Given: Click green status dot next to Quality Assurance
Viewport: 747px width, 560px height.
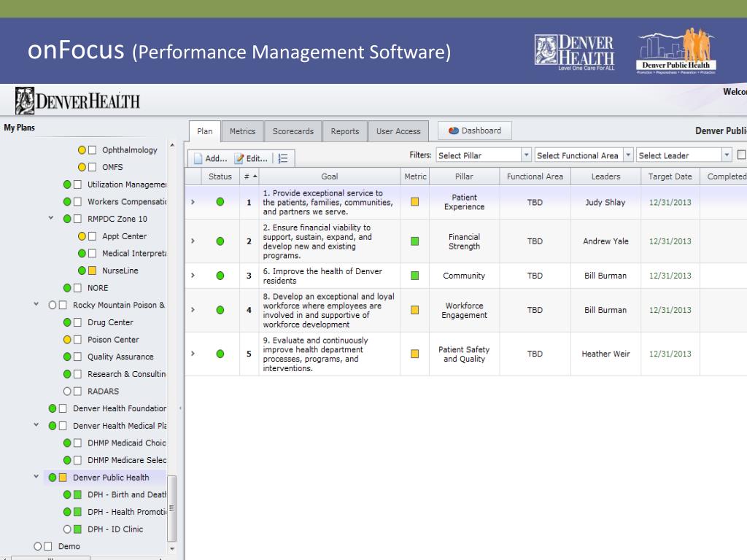Looking at the screenshot, I should pos(67,357).
